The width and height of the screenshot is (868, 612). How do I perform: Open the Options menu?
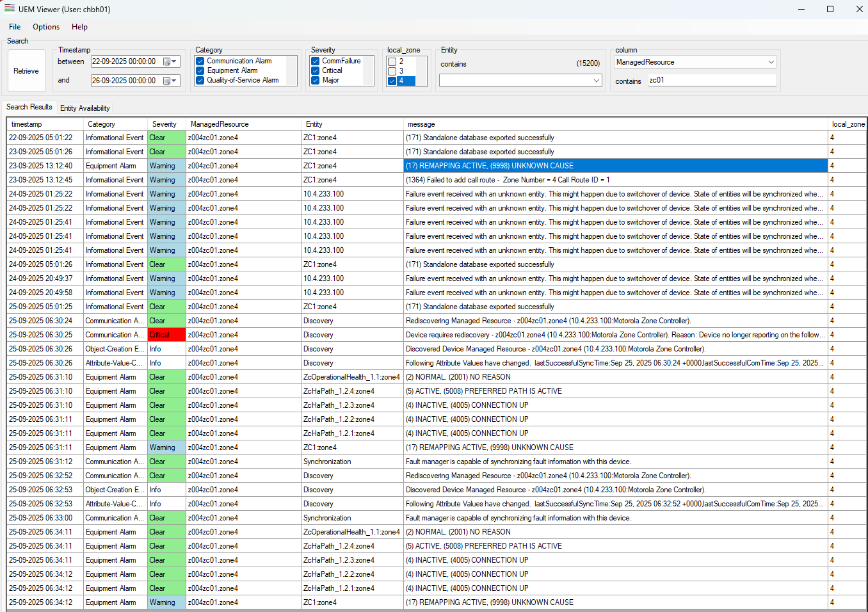[46, 27]
